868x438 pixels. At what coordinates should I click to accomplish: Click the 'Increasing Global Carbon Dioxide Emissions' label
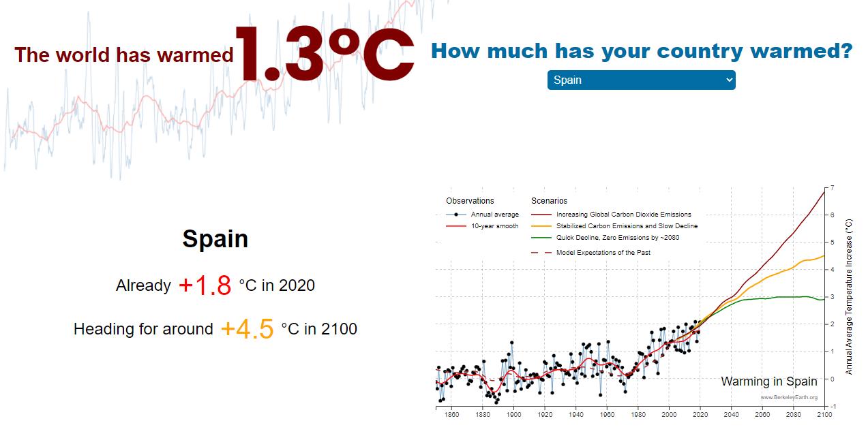(623, 215)
